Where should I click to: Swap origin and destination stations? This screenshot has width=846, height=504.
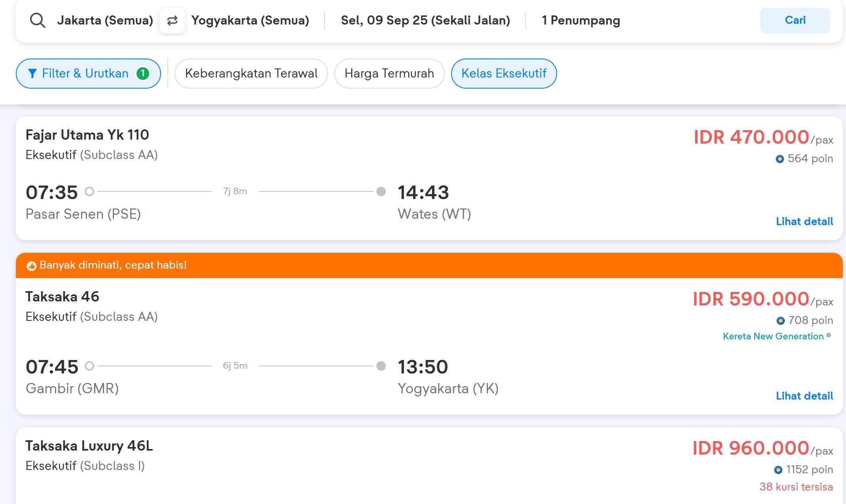[x=172, y=21]
